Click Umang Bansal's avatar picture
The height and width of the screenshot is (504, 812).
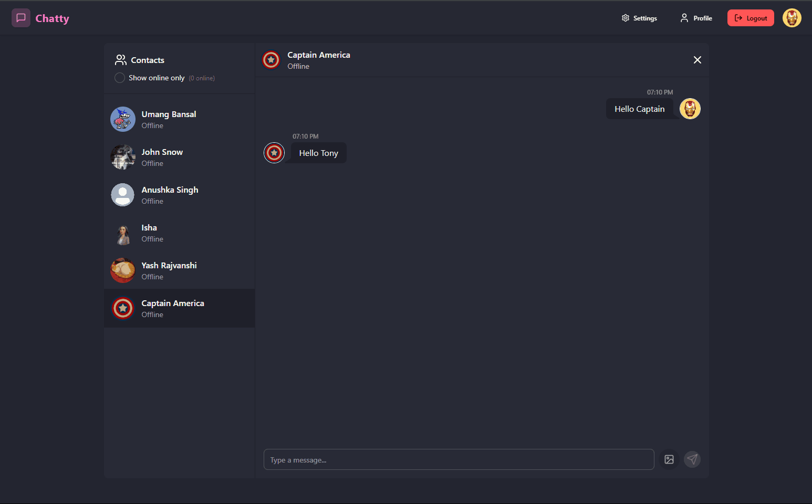pos(123,119)
